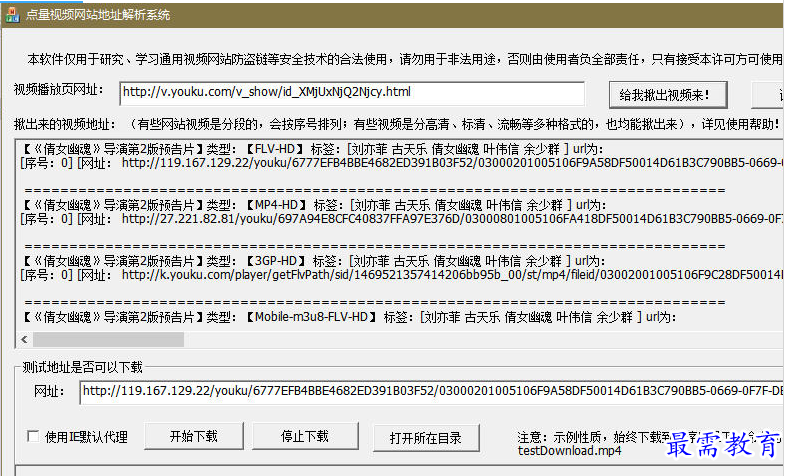Click the horizontal scrollbar left arrow
Image resolution: width=788 pixels, height=476 pixels.
[25, 339]
